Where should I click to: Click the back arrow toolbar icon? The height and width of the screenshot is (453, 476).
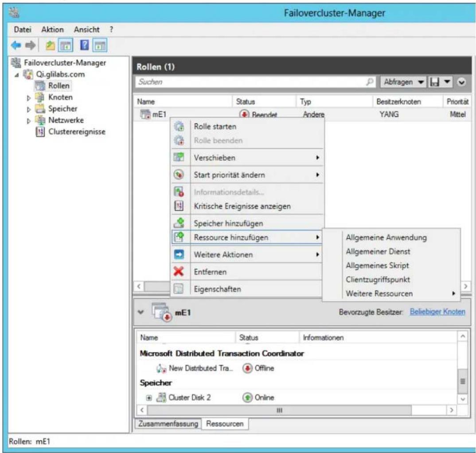16,46
